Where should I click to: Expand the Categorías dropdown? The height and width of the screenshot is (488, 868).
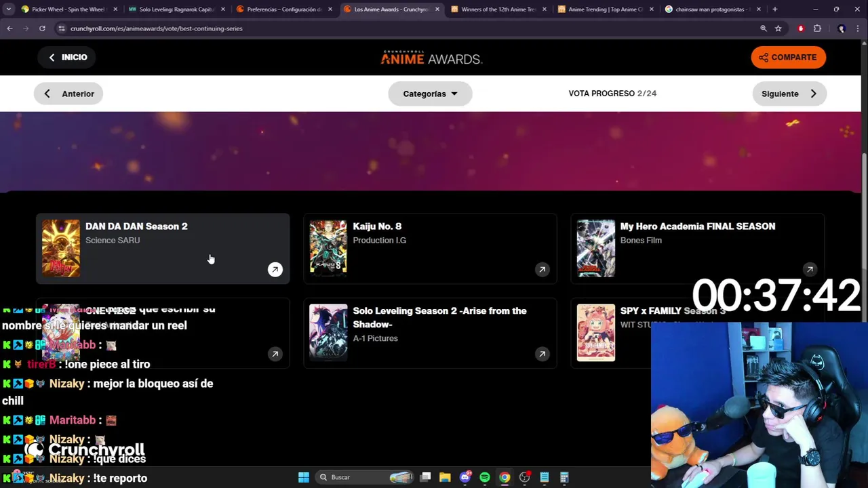tap(430, 94)
